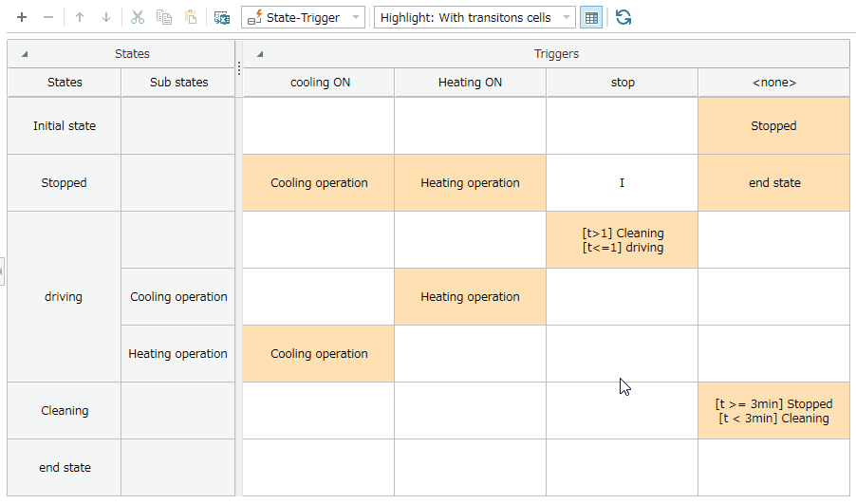Click the [t>1] Cleaning transition cell
This screenshot has height=504, width=856.
coord(623,240)
